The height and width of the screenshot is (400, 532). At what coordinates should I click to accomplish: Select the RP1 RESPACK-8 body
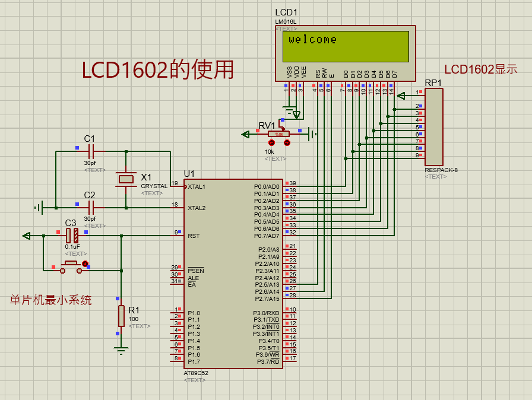tap(433, 127)
